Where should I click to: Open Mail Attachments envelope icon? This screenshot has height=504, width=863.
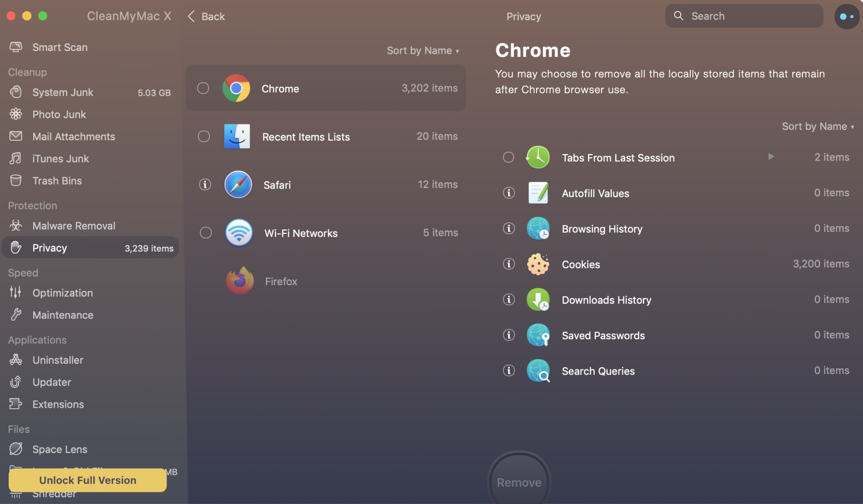[16, 136]
